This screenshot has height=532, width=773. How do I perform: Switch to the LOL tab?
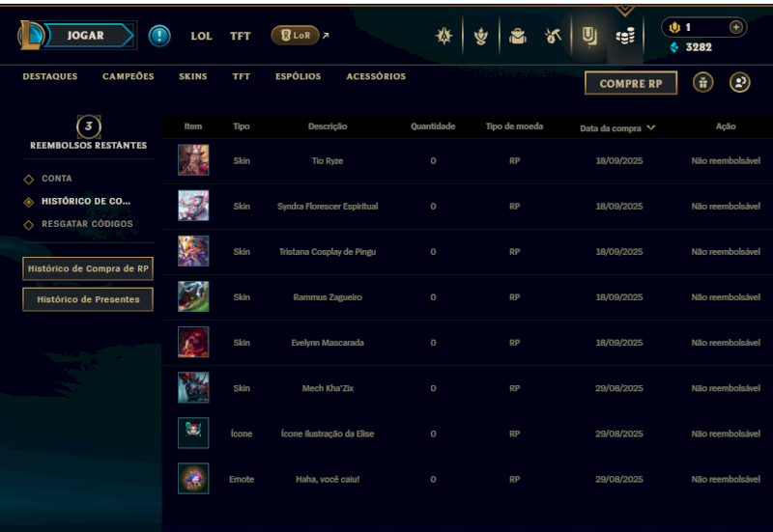pos(201,36)
